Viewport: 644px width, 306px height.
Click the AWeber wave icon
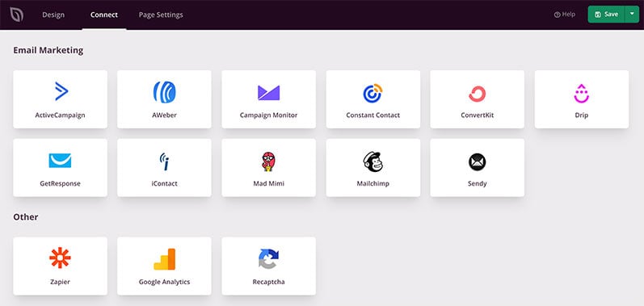[164, 92]
